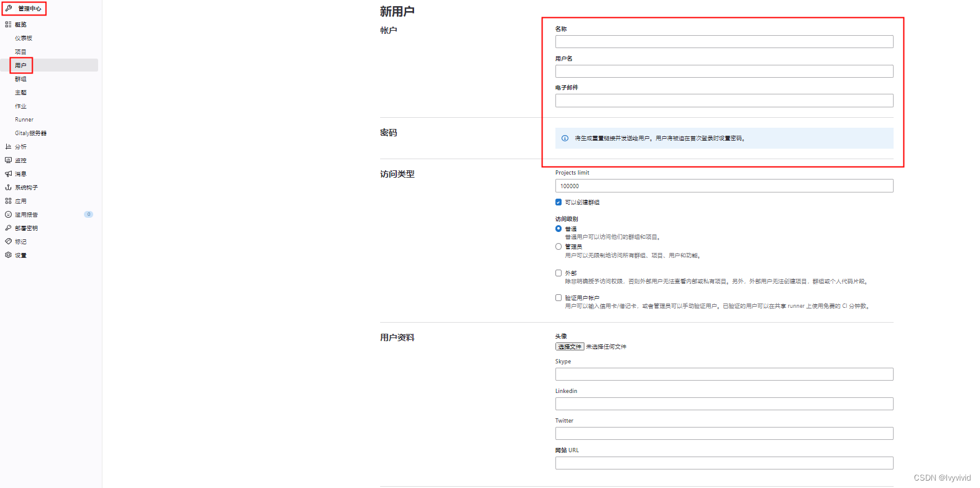
Task: Open 监控 via its monitor icon
Action: [8, 160]
